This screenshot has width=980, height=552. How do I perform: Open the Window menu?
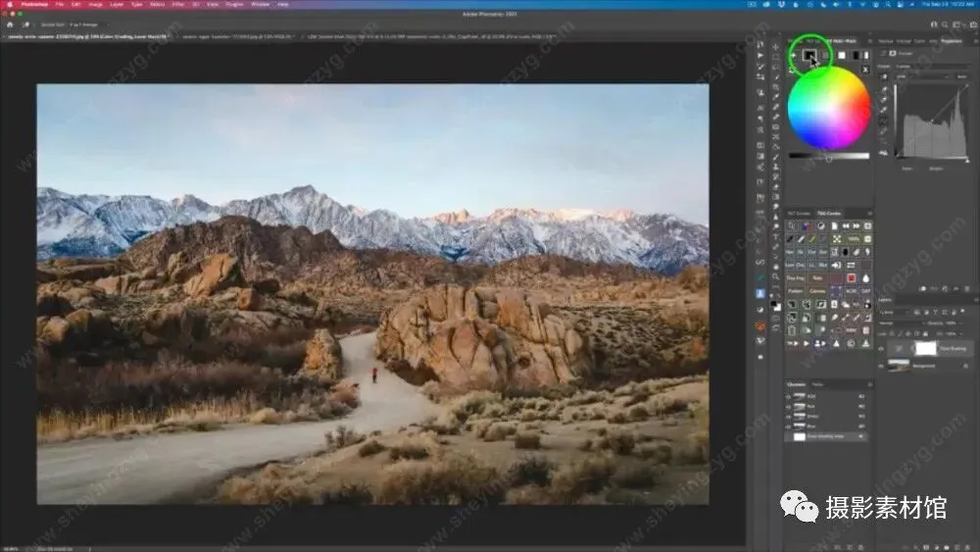click(260, 4)
